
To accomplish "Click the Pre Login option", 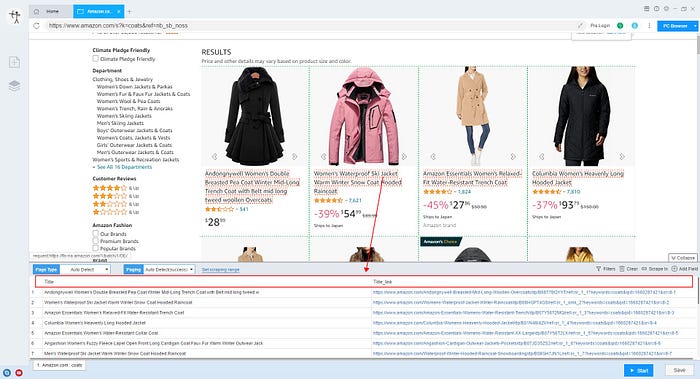I will coord(600,26).
